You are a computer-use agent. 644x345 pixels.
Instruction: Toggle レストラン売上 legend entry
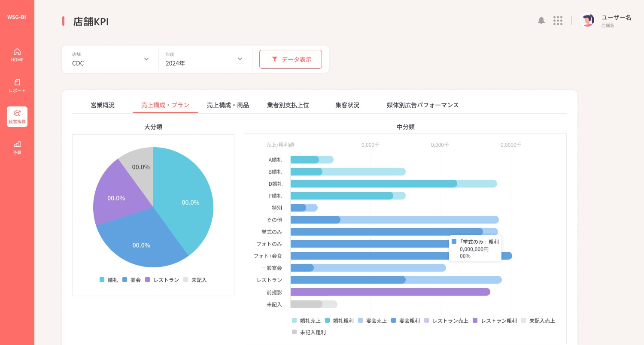click(x=446, y=321)
